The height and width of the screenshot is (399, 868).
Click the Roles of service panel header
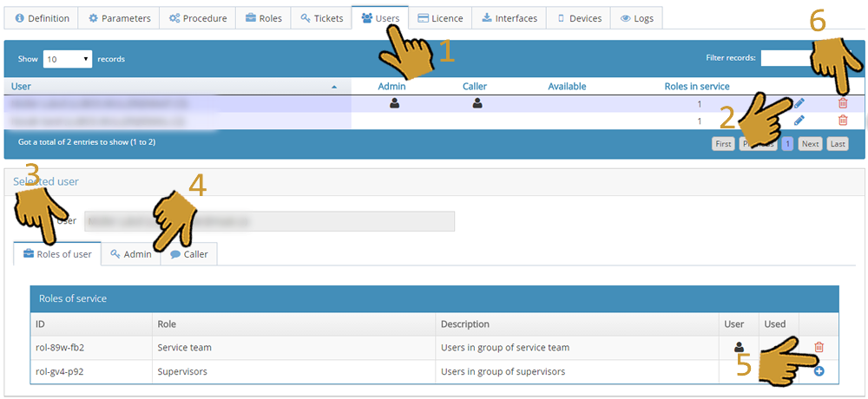[435, 299]
